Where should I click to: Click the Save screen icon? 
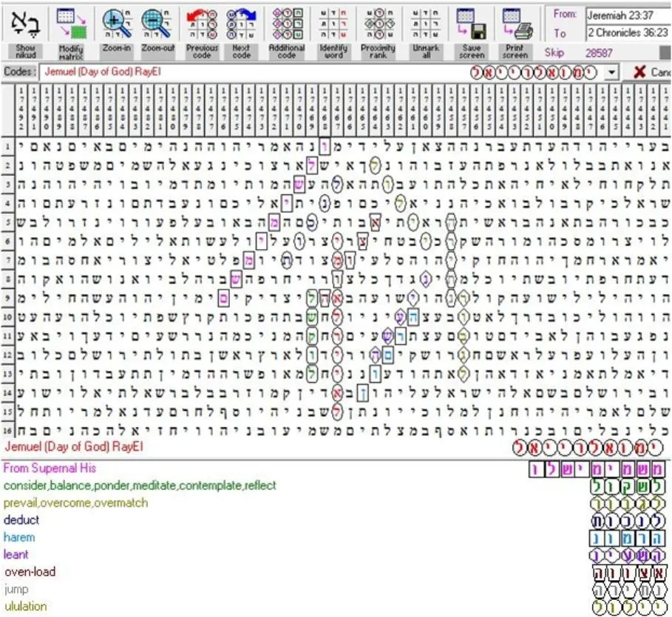[x=471, y=24]
